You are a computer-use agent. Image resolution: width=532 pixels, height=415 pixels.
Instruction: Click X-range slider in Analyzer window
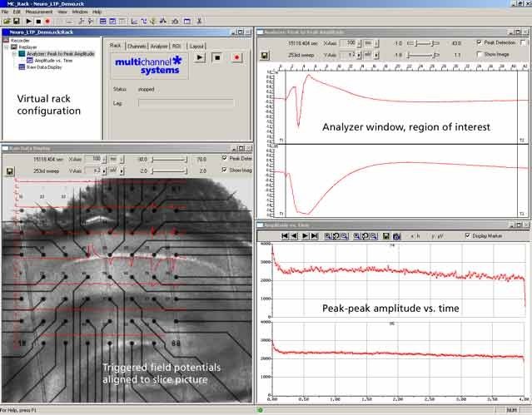click(423, 43)
